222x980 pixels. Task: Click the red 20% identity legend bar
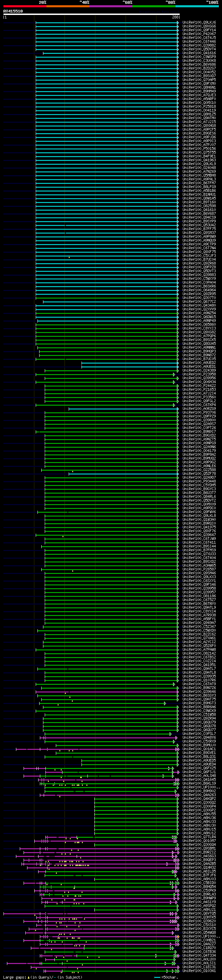(25, 6)
